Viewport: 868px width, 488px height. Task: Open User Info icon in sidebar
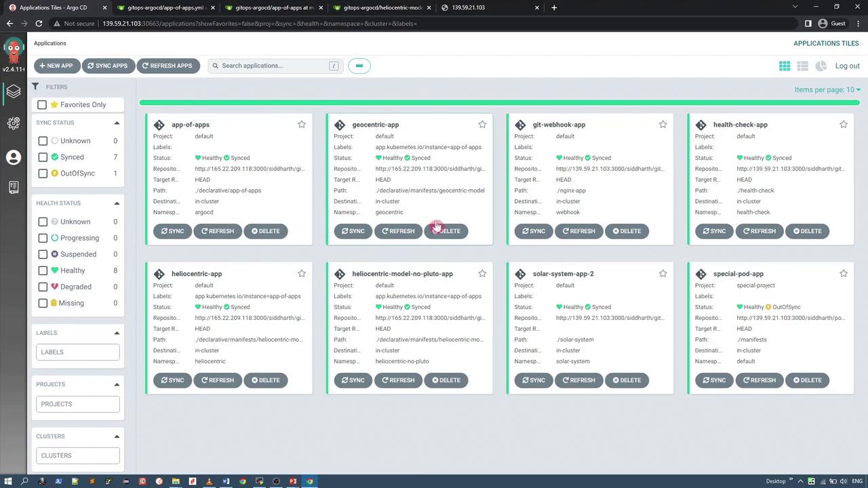click(x=14, y=157)
